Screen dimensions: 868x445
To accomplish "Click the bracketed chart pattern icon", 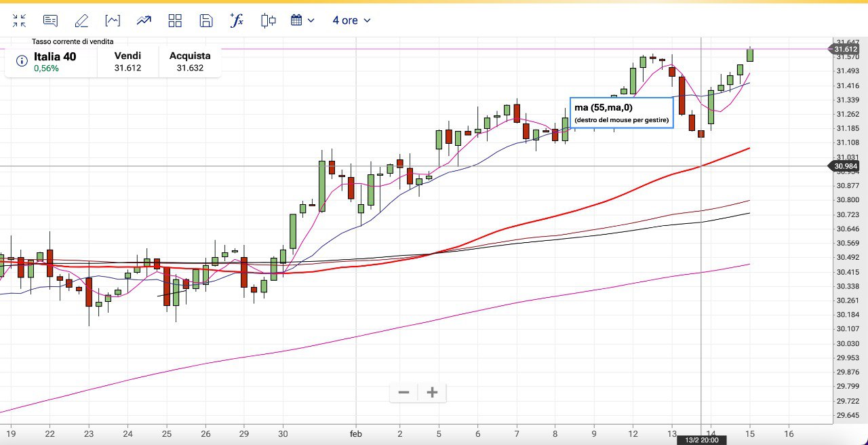I will (113, 20).
